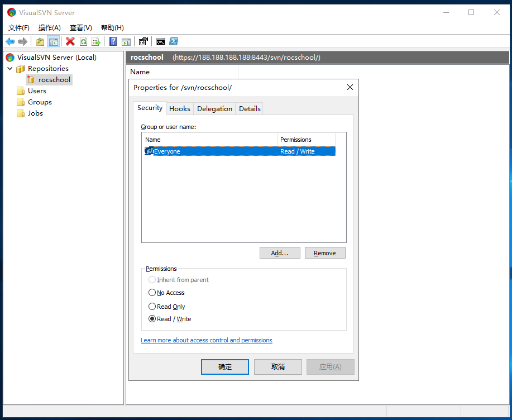Click the Permissions column header
Image resolution: width=512 pixels, height=420 pixels.
point(306,140)
